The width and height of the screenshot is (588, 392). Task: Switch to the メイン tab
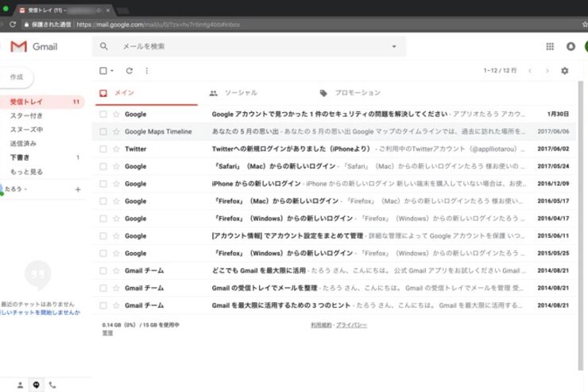click(146, 93)
